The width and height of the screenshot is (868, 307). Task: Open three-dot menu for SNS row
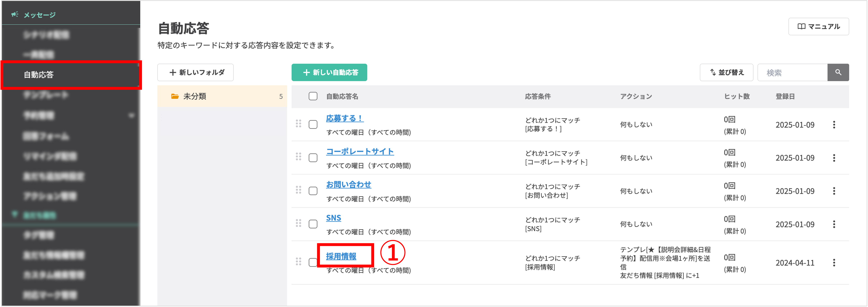coord(834,224)
